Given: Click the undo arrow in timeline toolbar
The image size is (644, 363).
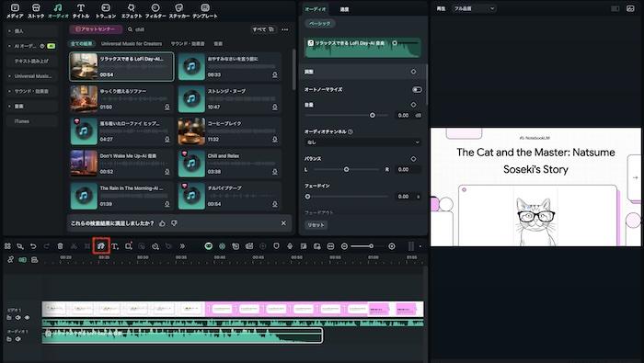Looking at the screenshot, I should [x=33, y=246].
